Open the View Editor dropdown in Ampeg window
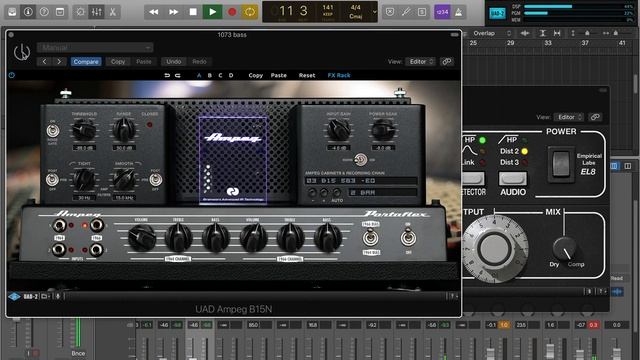 (x=420, y=62)
